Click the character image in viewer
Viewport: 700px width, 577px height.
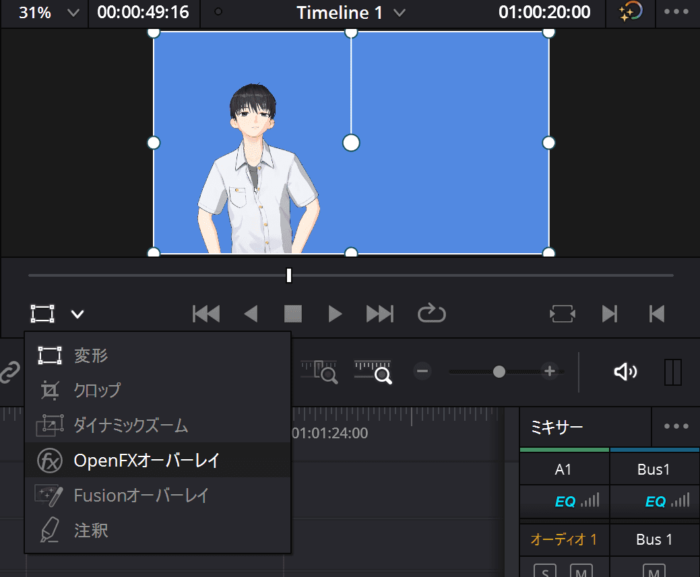click(258, 170)
